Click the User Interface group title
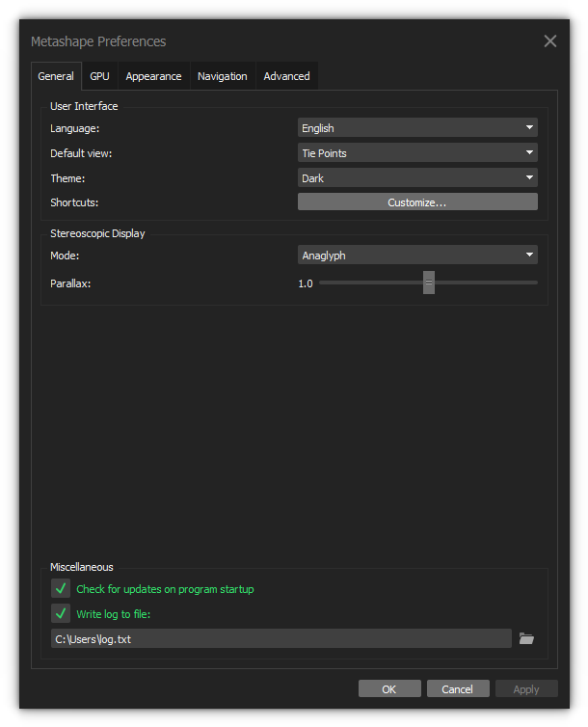The width and height of the screenshot is (588, 727). (x=84, y=106)
